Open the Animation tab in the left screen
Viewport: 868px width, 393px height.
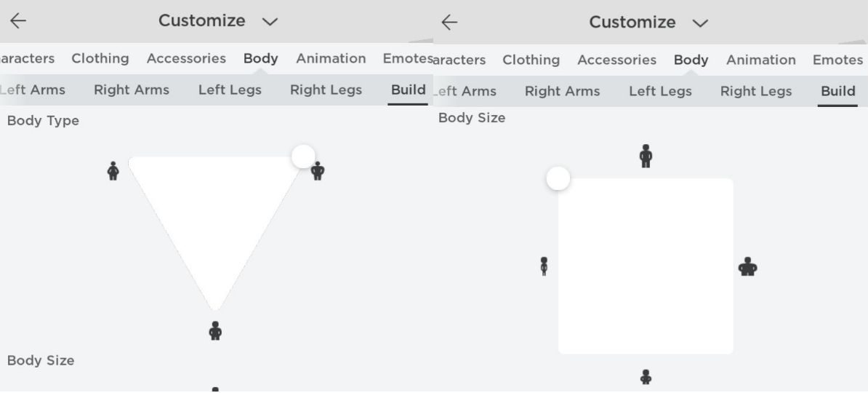pos(331,58)
